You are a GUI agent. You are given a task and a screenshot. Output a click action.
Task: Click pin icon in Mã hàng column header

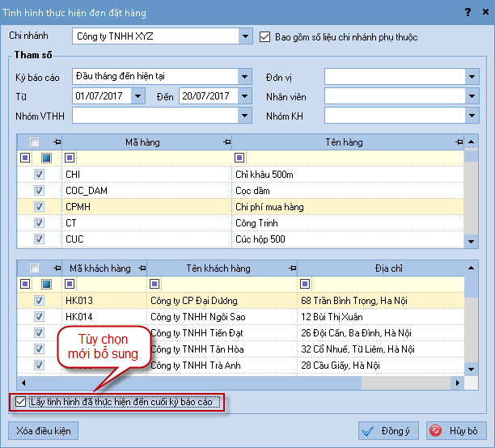pos(226,142)
